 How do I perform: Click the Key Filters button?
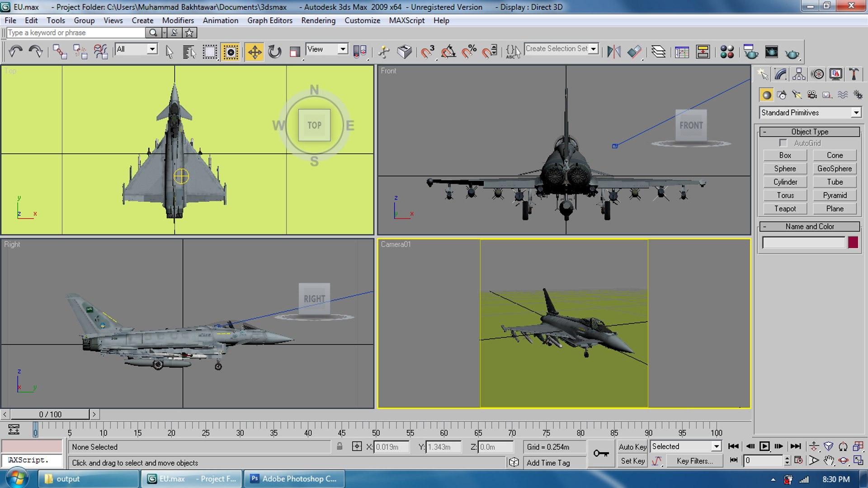(x=694, y=461)
